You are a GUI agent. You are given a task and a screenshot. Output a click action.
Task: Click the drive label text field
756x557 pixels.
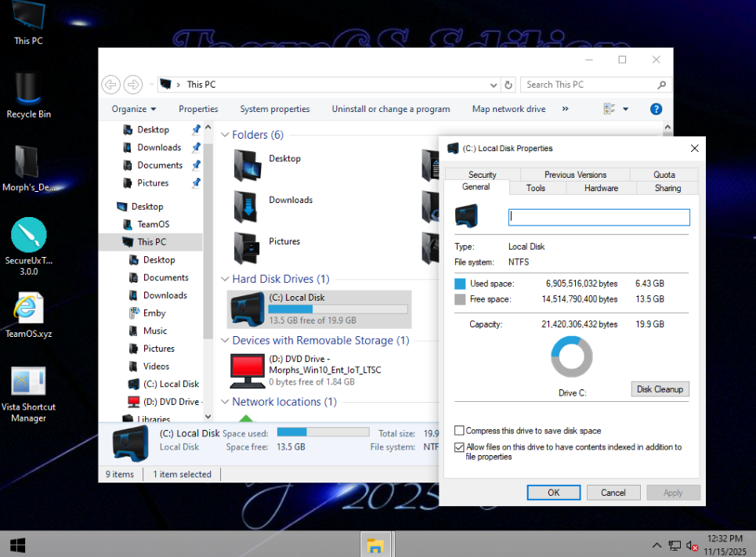(x=599, y=217)
